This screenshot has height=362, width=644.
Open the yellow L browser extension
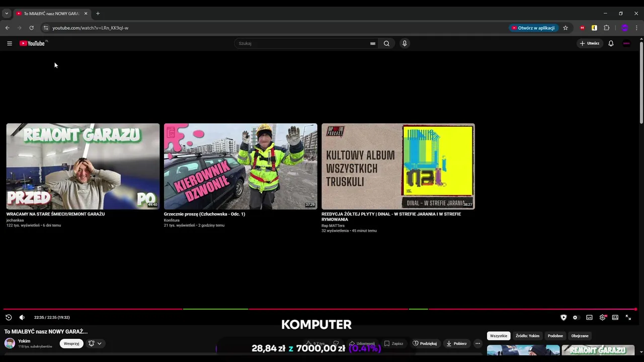[x=594, y=28]
